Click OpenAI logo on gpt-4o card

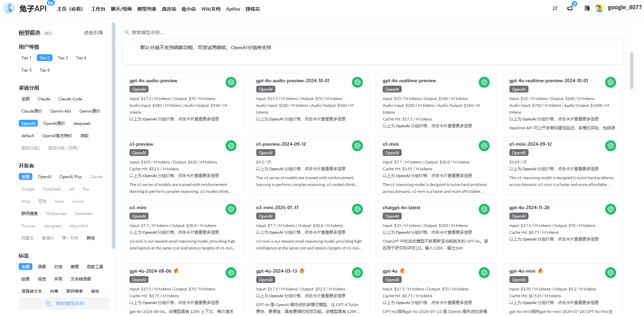click(x=484, y=273)
